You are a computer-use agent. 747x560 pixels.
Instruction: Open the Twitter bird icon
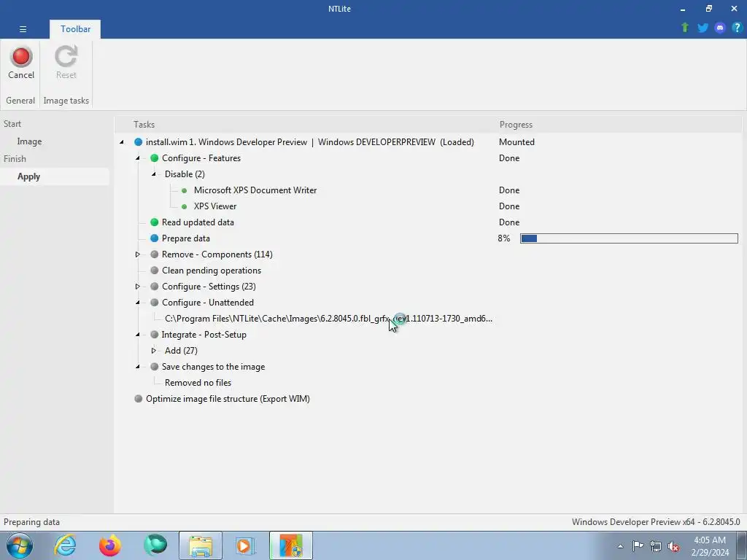click(x=703, y=28)
